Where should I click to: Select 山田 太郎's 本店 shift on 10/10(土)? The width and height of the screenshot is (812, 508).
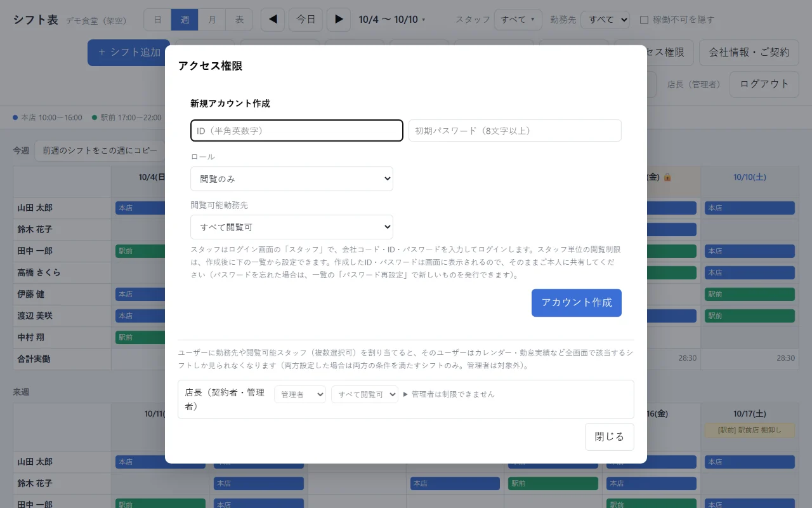point(750,208)
